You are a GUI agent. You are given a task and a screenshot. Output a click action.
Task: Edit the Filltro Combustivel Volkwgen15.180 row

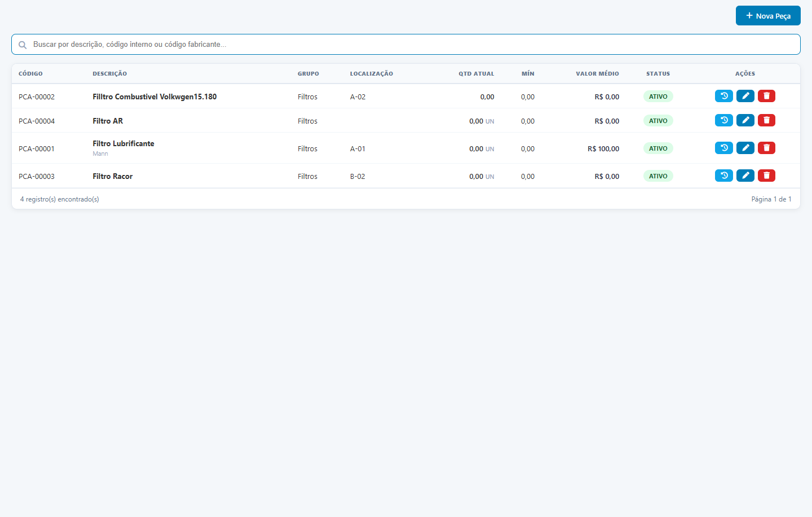point(745,96)
